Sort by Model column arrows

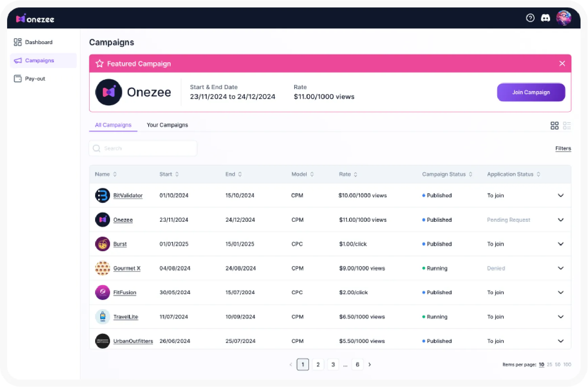point(312,174)
